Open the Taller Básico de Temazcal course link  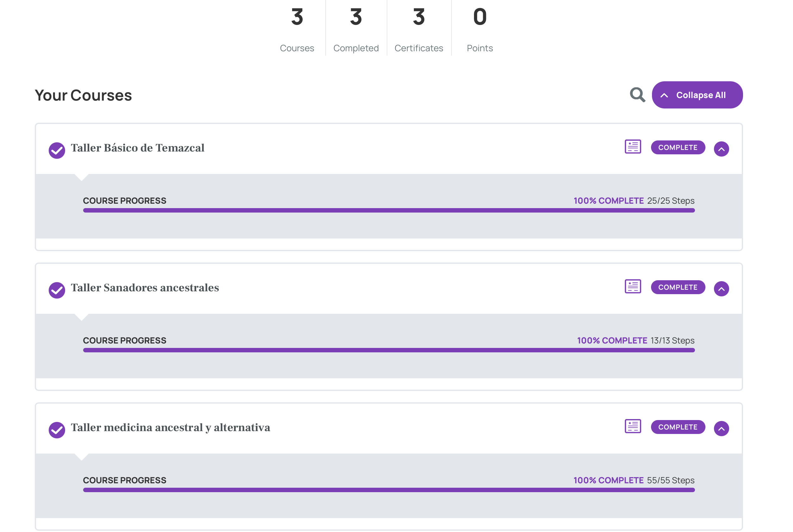[137, 148]
